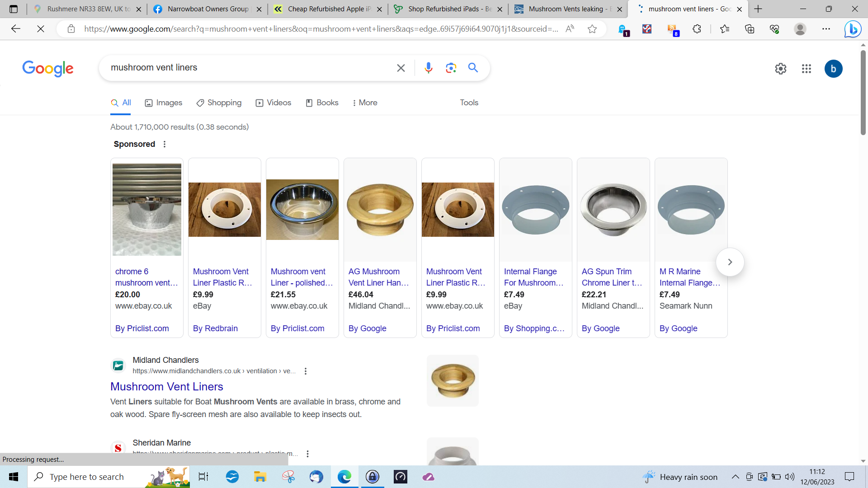The height and width of the screenshot is (488, 868).
Task: Open Browser essentials heart icon
Action: (774, 29)
